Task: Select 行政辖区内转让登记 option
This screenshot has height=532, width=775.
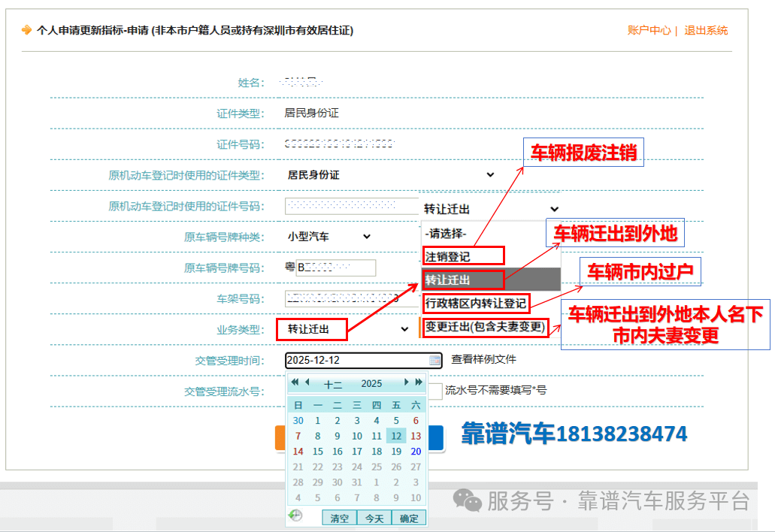Action: coord(475,304)
